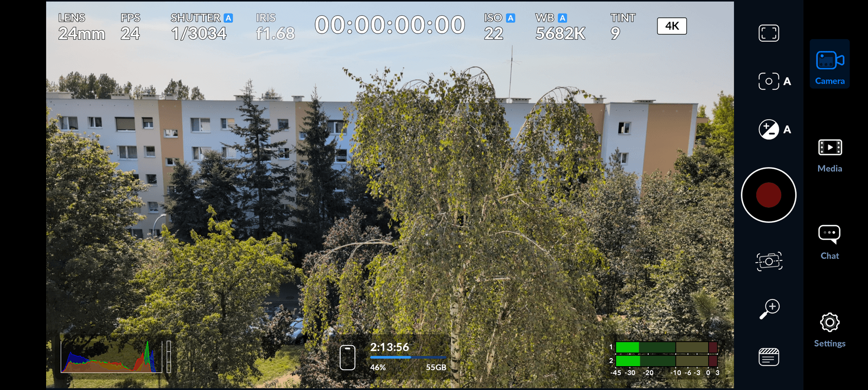Tap the storage usage progress bar

pos(408,357)
